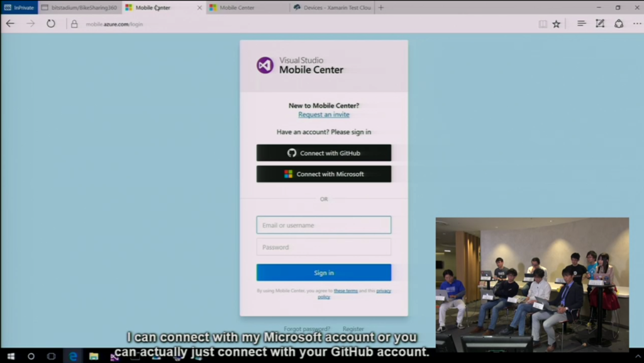Screen dimensions: 644x363
Task: Click the webcam picture-in-picture video
Action: click(x=532, y=284)
